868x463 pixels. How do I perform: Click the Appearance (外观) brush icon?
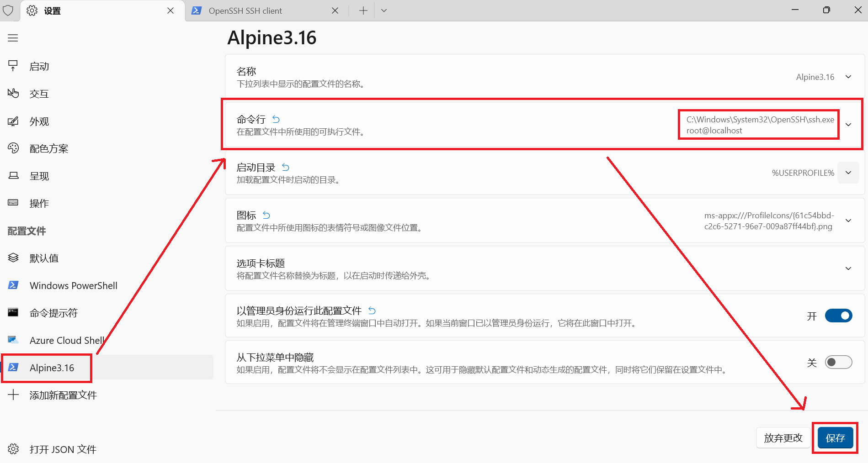[x=13, y=121]
